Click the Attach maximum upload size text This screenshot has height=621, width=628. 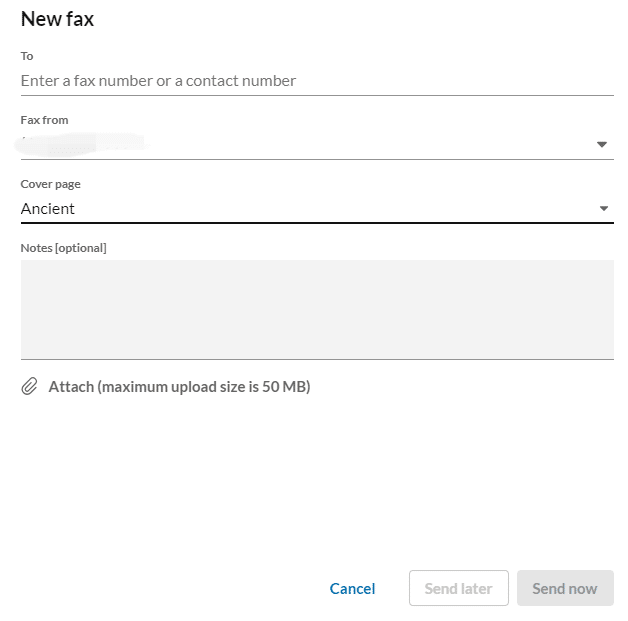coord(179,387)
